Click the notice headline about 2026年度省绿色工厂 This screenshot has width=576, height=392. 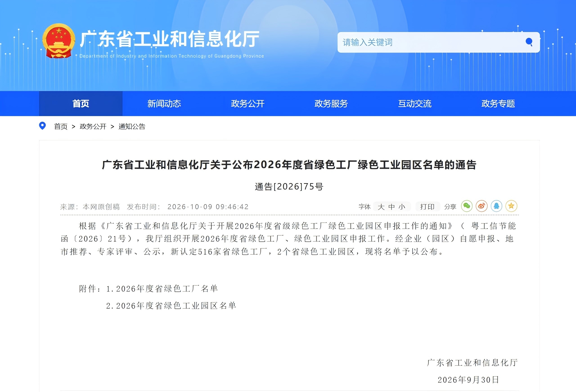coord(289,165)
